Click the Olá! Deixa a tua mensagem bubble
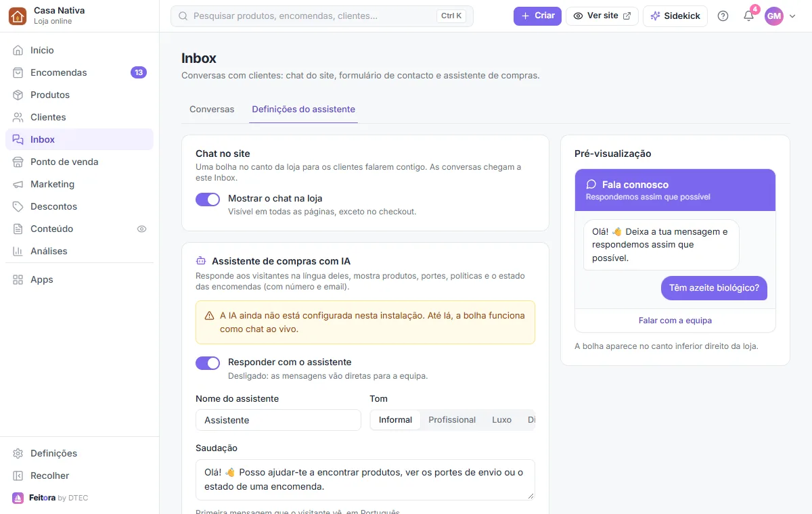Image resolution: width=812 pixels, height=514 pixels. click(x=661, y=244)
